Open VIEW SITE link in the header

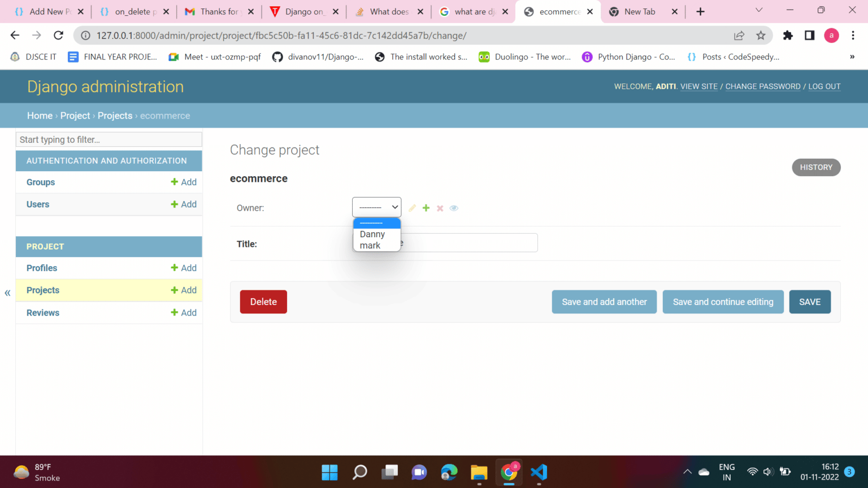698,86
